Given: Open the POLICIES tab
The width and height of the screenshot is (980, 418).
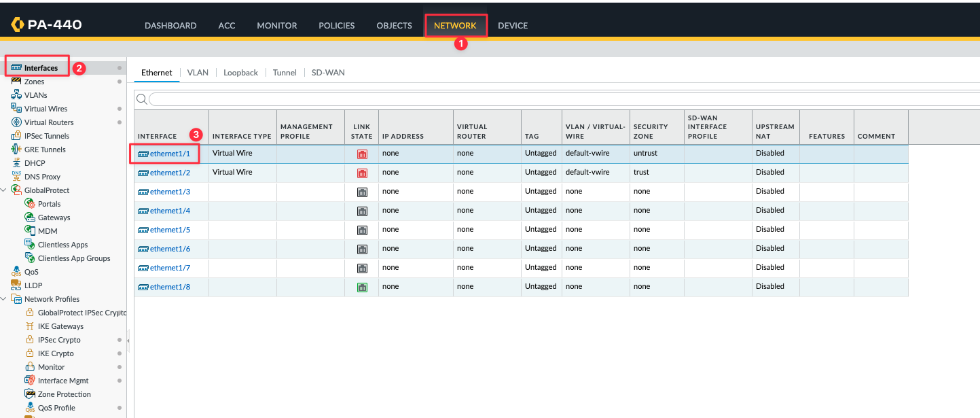Looking at the screenshot, I should pos(337,26).
